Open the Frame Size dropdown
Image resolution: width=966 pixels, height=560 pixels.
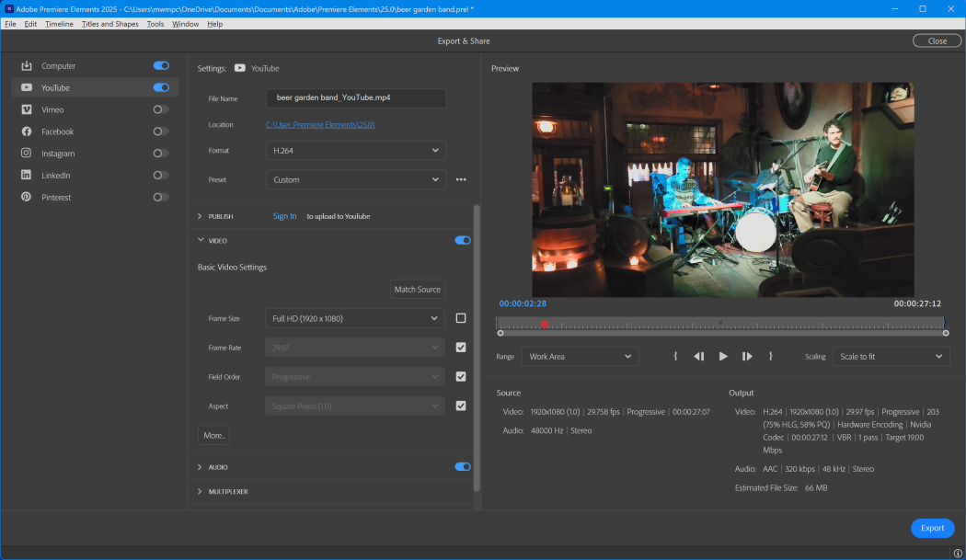coord(355,318)
